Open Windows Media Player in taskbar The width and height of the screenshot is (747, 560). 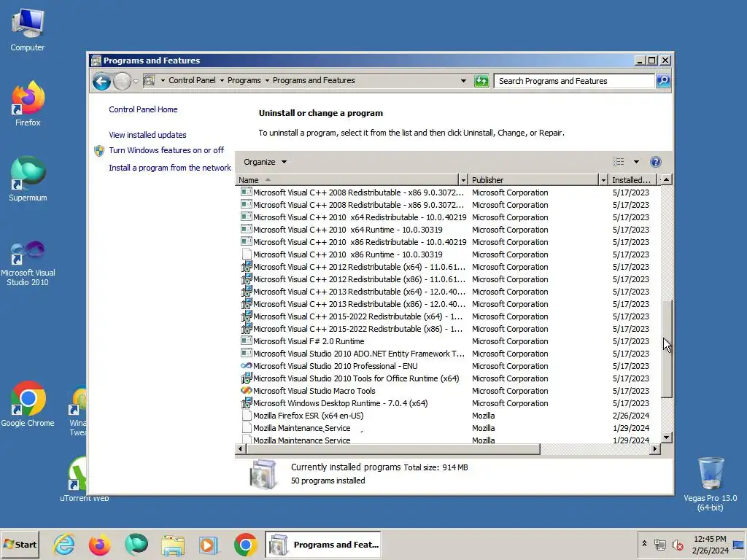click(x=209, y=545)
